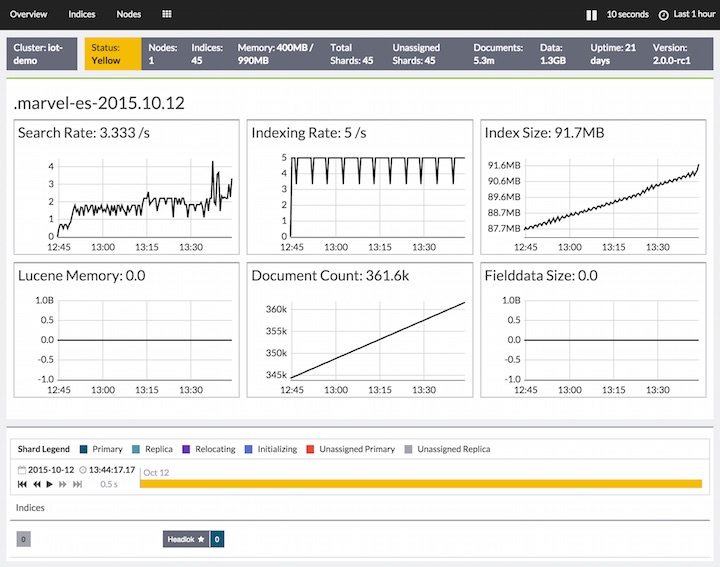Click the Primary legend color swatch
This screenshot has width=720, height=567.
[x=84, y=449]
